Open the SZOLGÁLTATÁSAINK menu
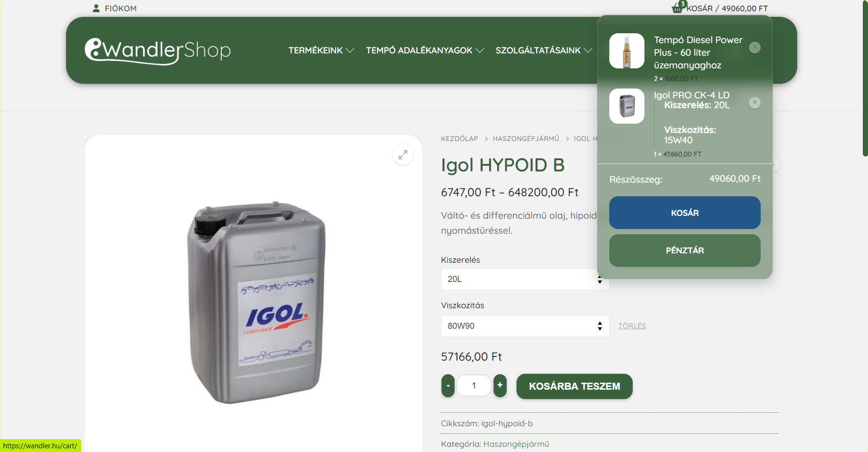This screenshot has width=868, height=452. (538, 50)
